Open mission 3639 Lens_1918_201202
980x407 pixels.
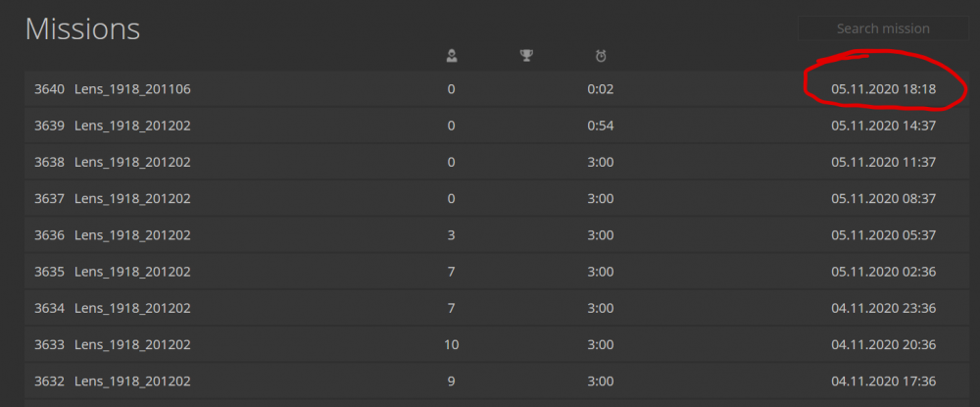point(132,126)
